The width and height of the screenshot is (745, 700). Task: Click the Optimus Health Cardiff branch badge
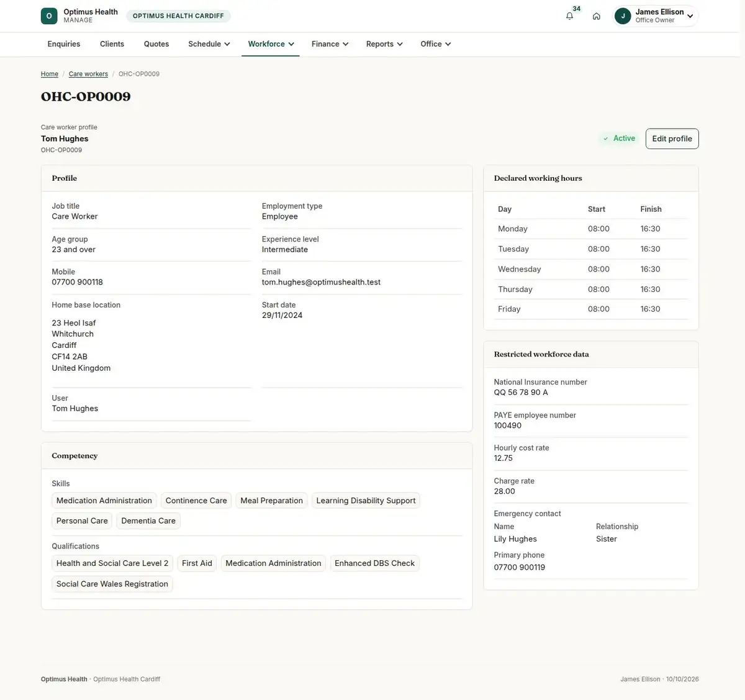click(178, 16)
